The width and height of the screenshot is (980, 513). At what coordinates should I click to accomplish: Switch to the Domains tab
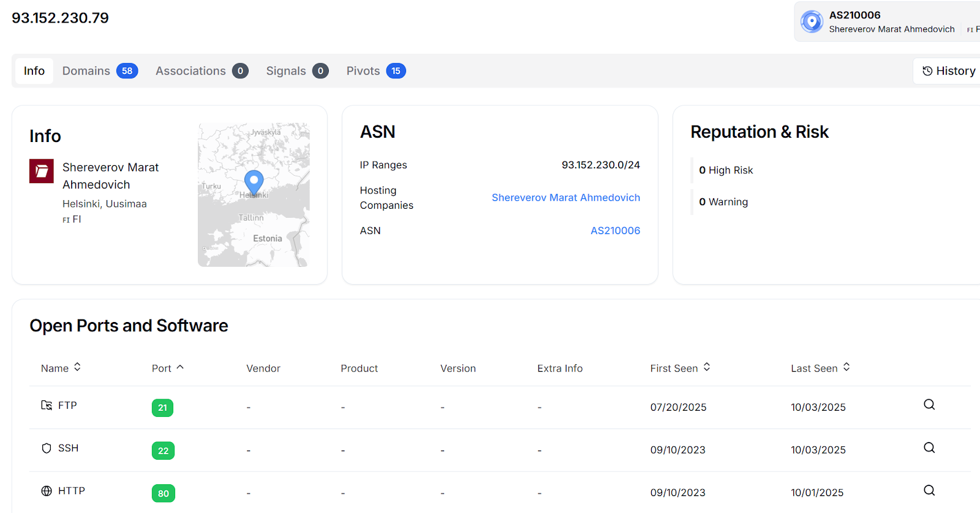point(100,71)
